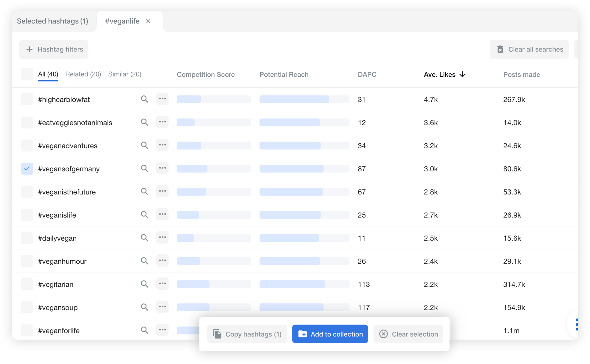Image resolution: width=590 pixels, height=364 pixels.
Task: Tick the #veganislife checkbox
Action: 27,215
